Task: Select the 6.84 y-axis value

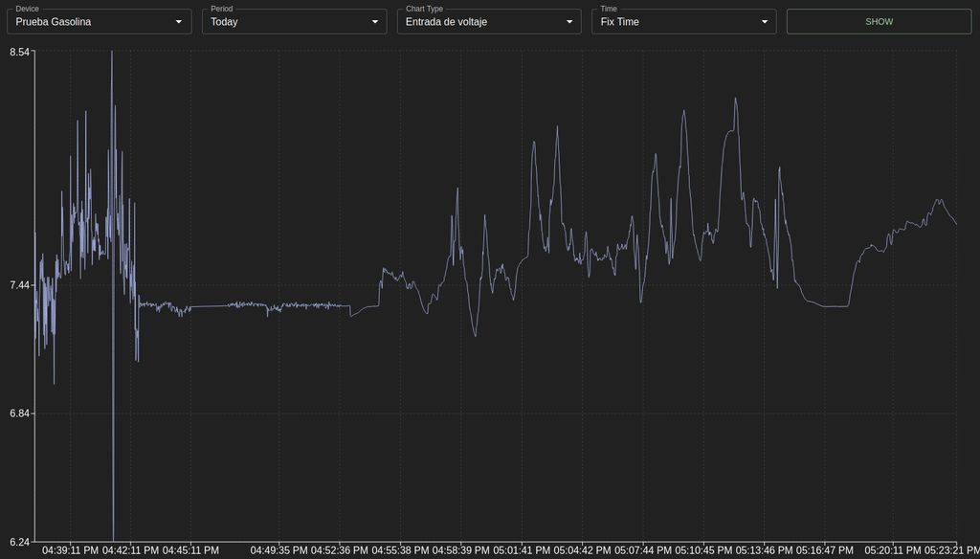Action: pyautogui.click(x=18, y=414)
